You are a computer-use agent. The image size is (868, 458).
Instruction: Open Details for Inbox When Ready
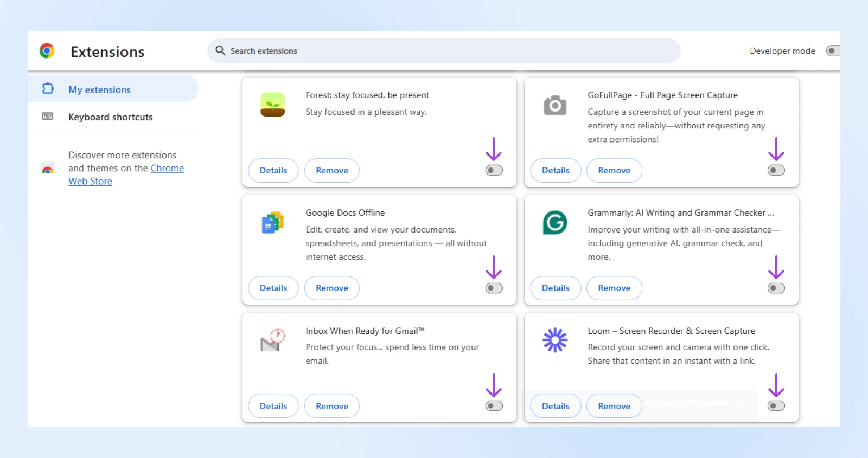pos(273,405)
